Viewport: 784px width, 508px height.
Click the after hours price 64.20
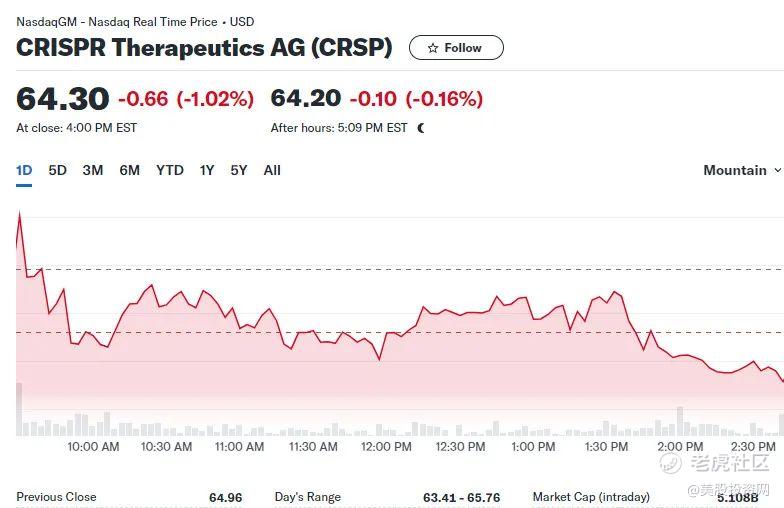click(306, 98)
